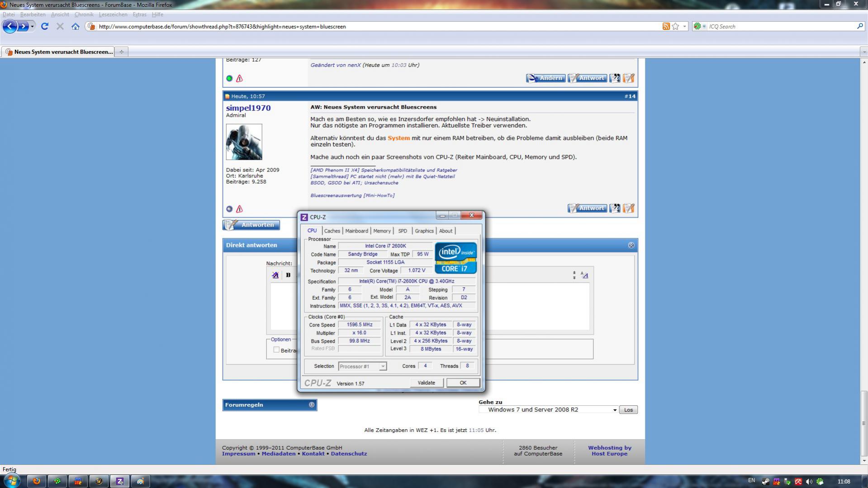Switch the reply editor mode with the A icon
This screenshot has width=868, height=488.
coord(584,275)
